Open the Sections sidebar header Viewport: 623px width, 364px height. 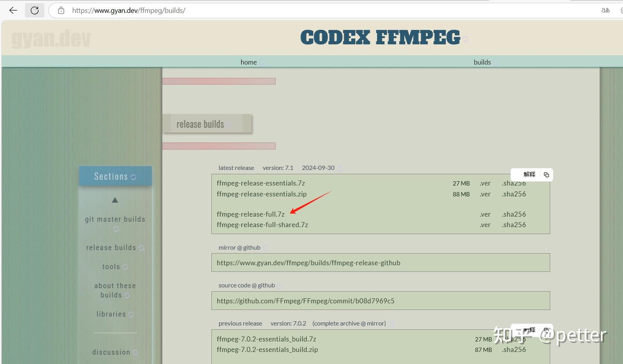(115, 176)
